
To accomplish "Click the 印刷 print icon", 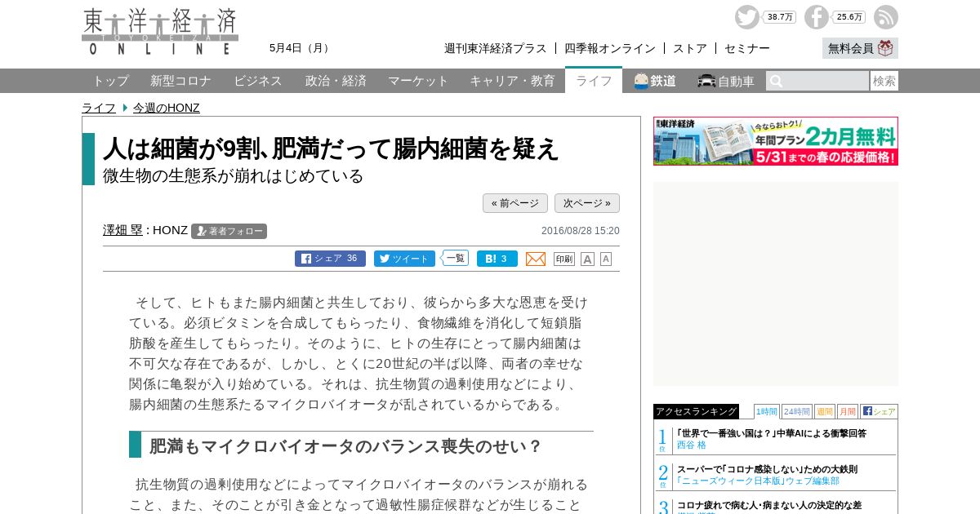I will (x=564, y=259).
